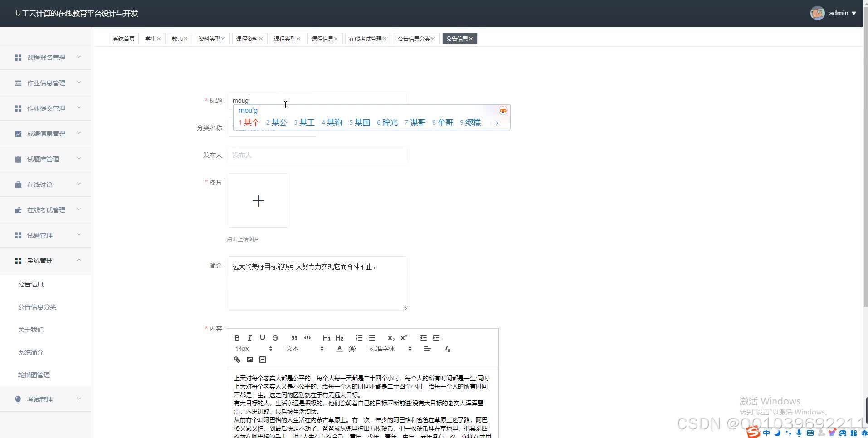Close the 学生 tab
Screen dimensions: 868x438
pos(159,39)
